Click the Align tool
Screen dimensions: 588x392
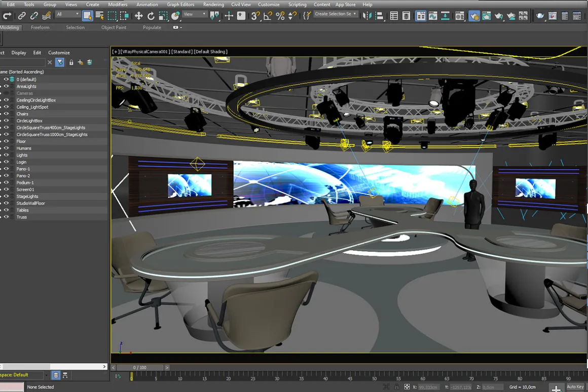pyautogui.click(x=380, y=16)
